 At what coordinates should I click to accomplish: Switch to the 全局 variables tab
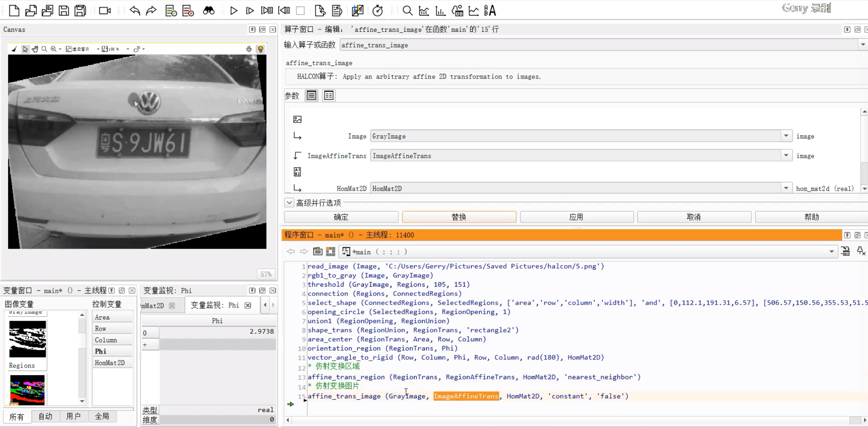102,416
